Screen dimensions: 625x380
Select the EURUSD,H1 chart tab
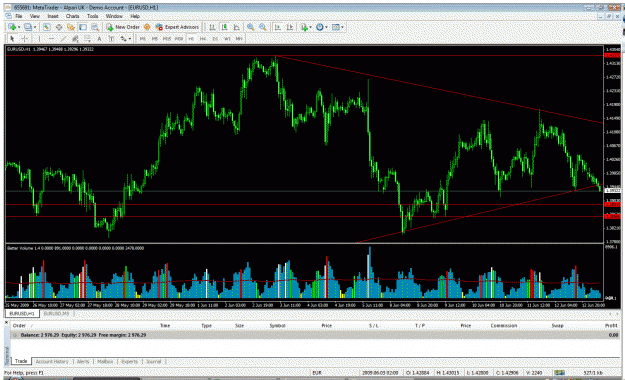(x=22, y=314)
